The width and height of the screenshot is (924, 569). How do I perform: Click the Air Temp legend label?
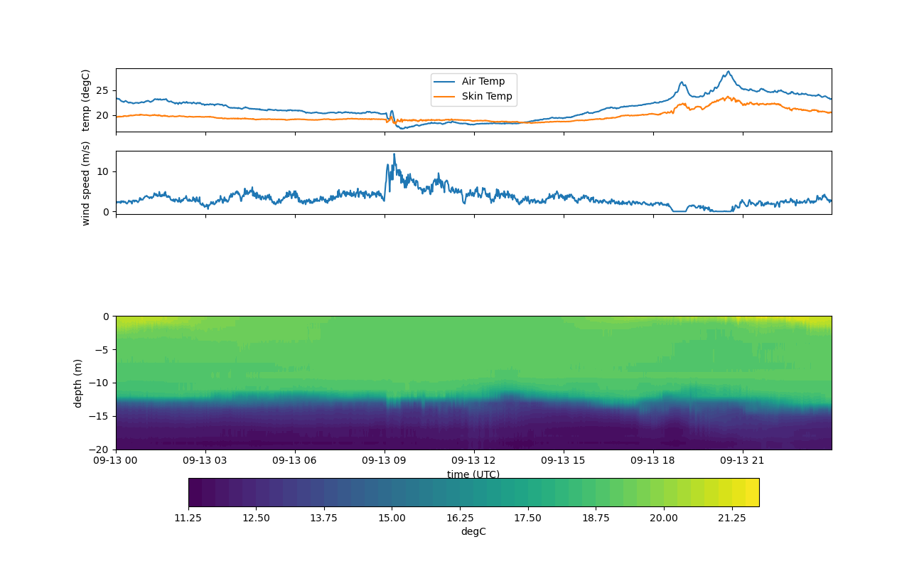click(x=483, y=82)
